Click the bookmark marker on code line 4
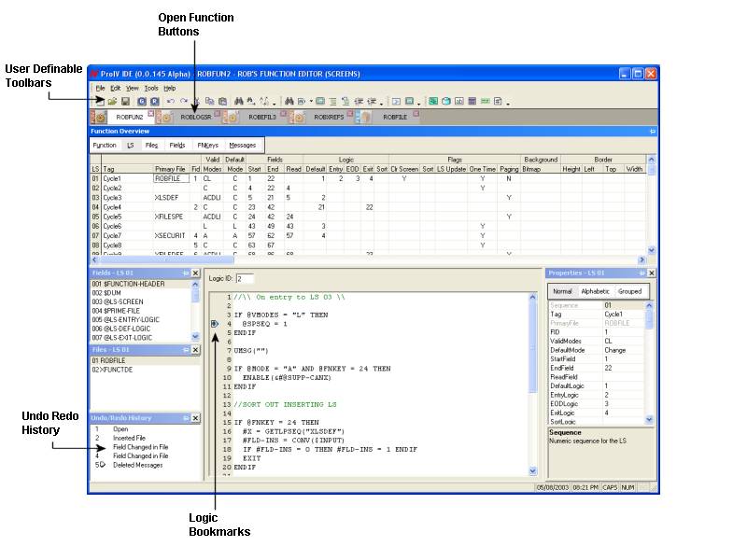This screenshot has width=747, height=560. (215, 324)
